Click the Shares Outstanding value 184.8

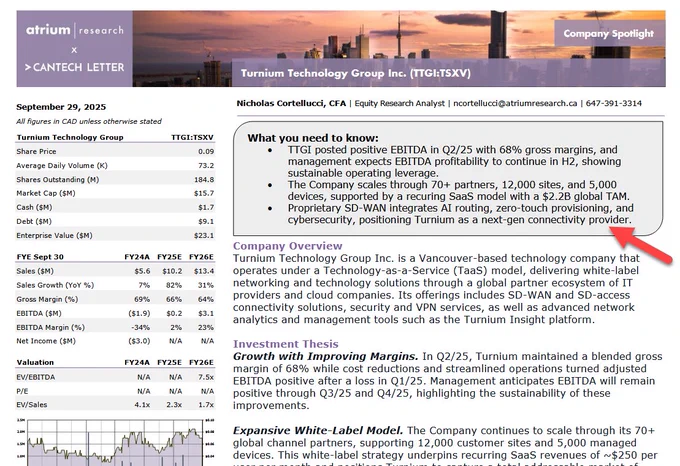[204, 179]
